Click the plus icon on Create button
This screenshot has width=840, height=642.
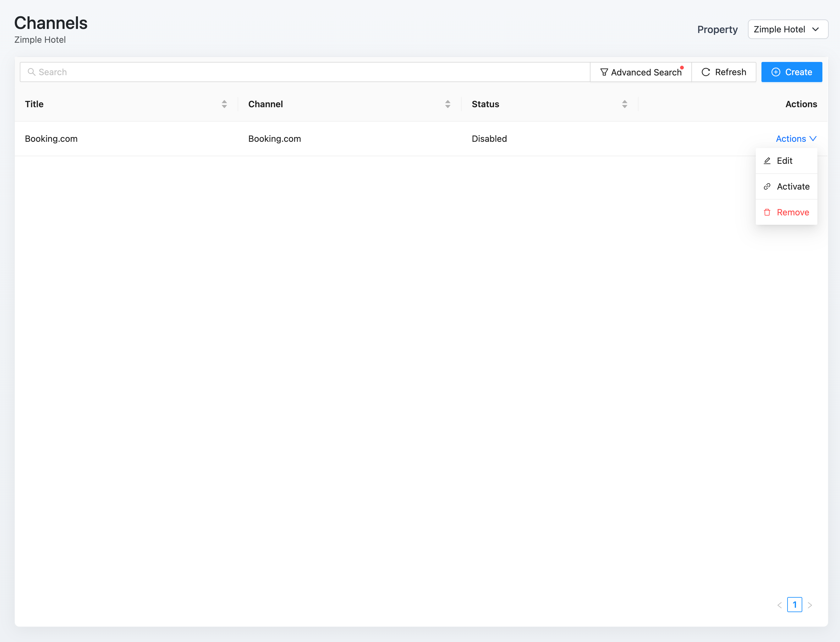(x=776, y=72)
